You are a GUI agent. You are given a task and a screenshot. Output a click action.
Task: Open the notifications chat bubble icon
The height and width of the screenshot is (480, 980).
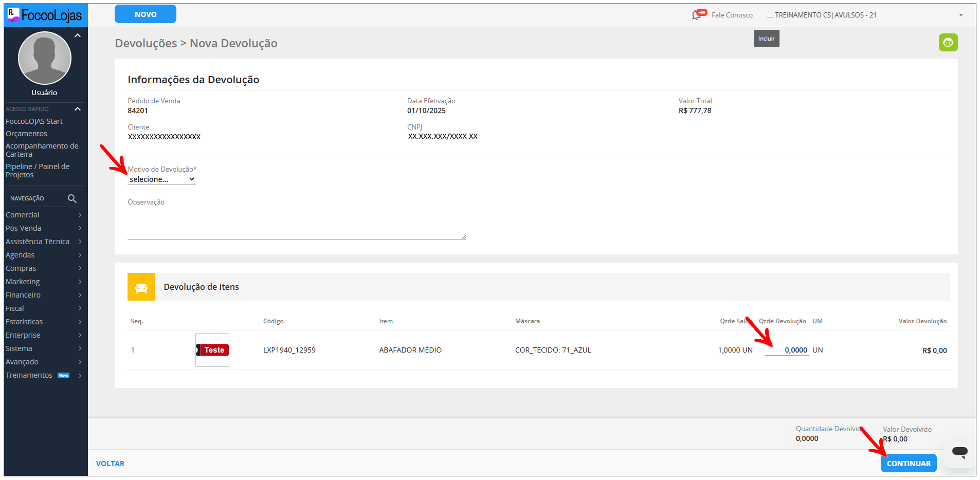pyautogui.click(x=698, y=14)
